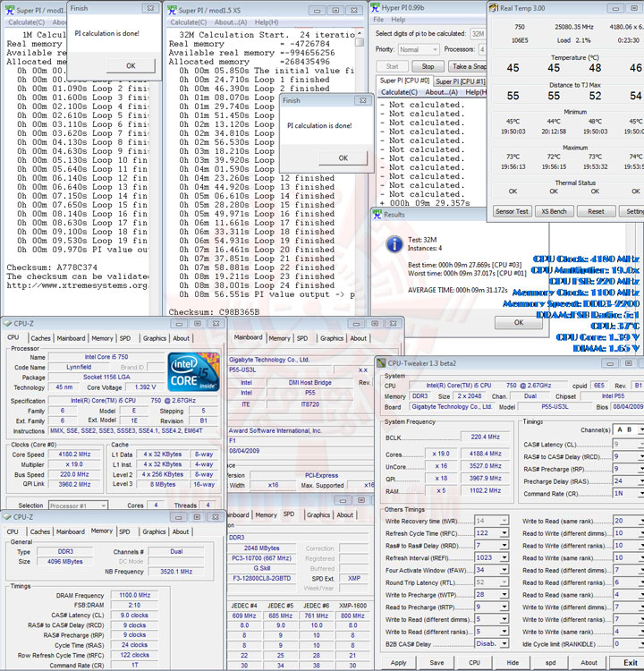Select Graphics tab in the Gigabyte mainboard CPU-Z window

click(332, 338)
